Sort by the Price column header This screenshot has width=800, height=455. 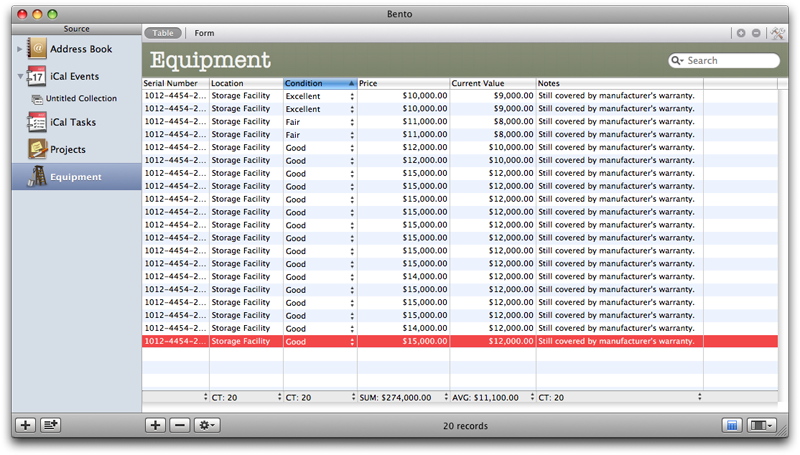pos(403,83)
